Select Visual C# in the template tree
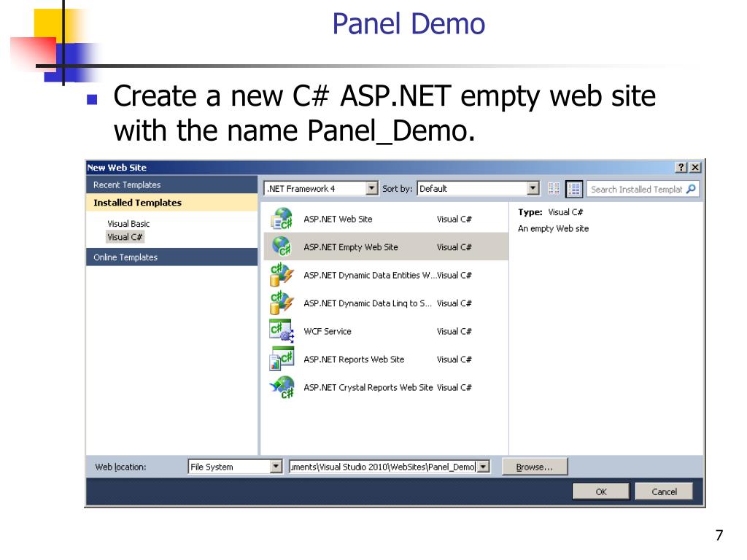 coord(125,237)
